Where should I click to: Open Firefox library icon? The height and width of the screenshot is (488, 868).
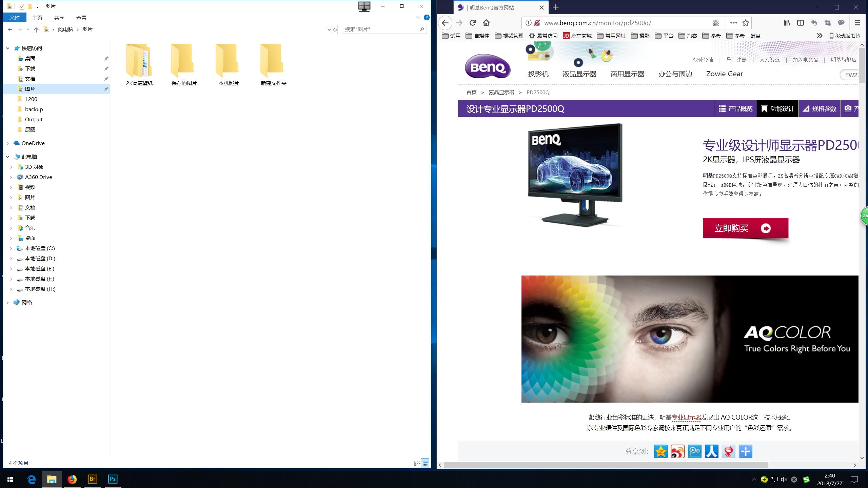coord(787,23)
